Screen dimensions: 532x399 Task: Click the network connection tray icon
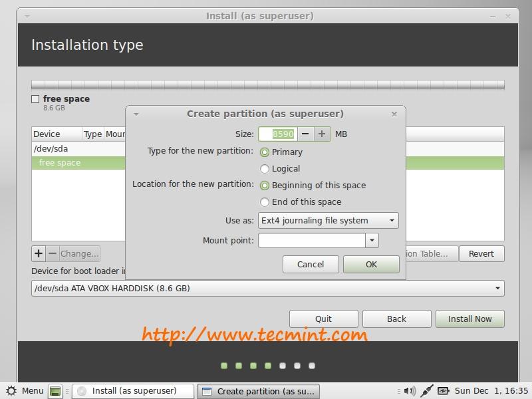point(427,391)
